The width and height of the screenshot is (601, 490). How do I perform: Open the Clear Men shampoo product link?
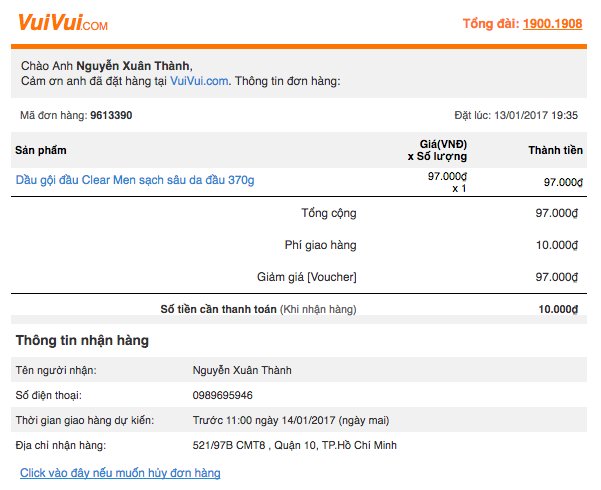click(x=135, y=180)
